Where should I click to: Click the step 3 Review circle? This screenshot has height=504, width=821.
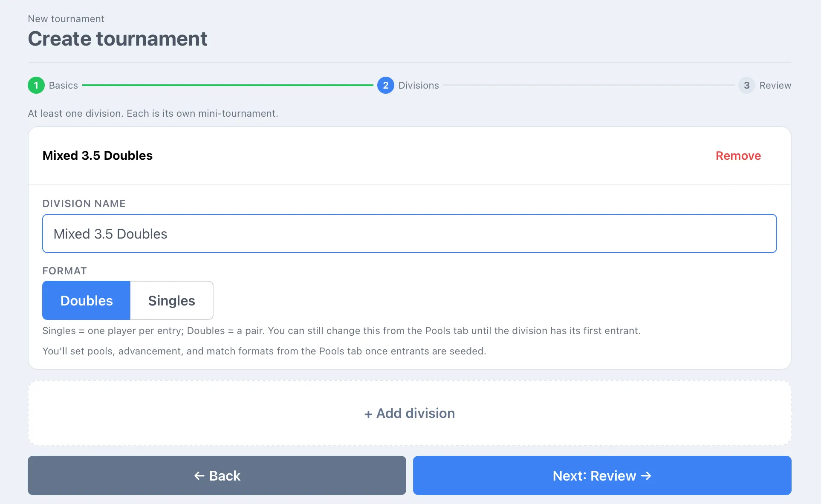746,85
